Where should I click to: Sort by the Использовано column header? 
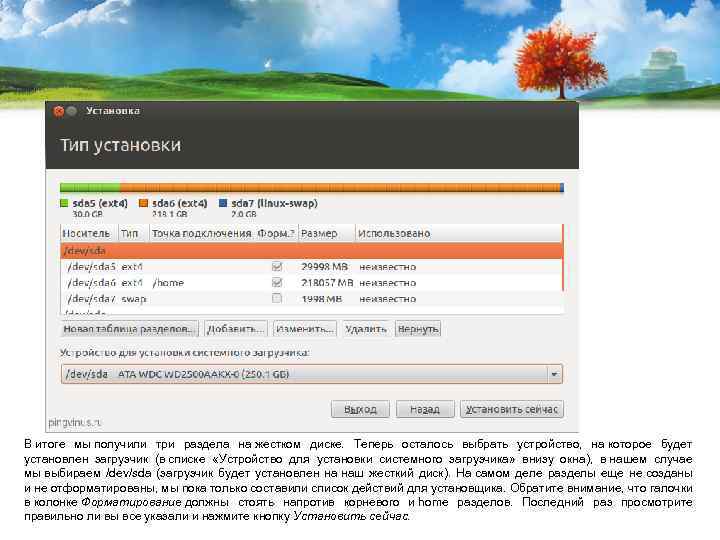point(458,233)
